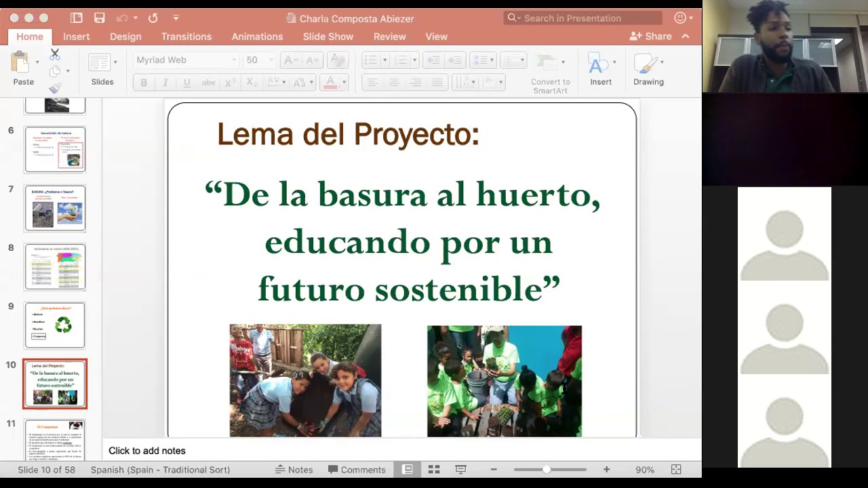The image size is (868, 488).
Task: Click the Paste clipboard icon
Action: [x=20, y=63]
